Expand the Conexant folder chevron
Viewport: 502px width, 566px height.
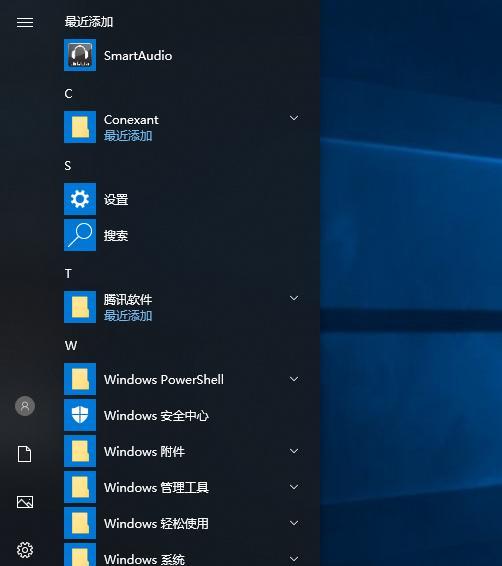pyautogui.click(x=294, y=118)
